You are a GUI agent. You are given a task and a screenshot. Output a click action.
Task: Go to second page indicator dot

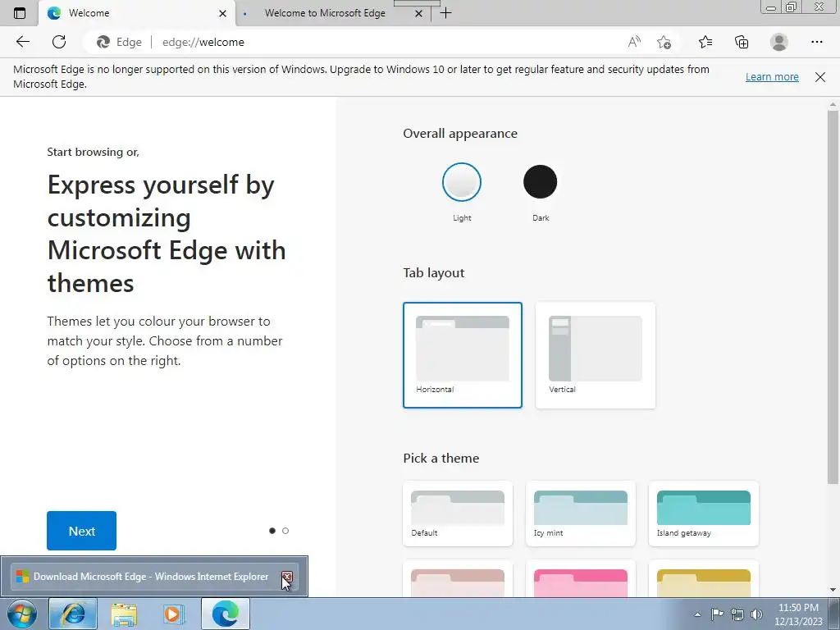pos(285,531)
